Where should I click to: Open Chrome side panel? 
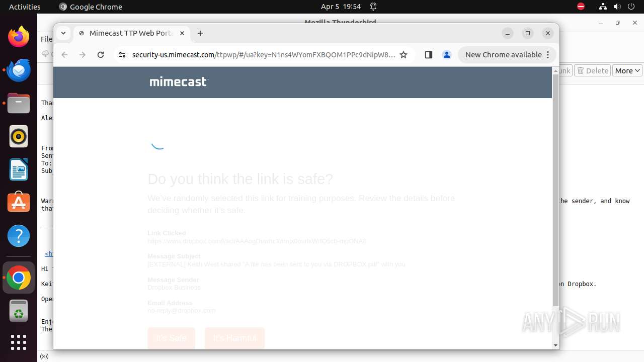coord(429,55)
